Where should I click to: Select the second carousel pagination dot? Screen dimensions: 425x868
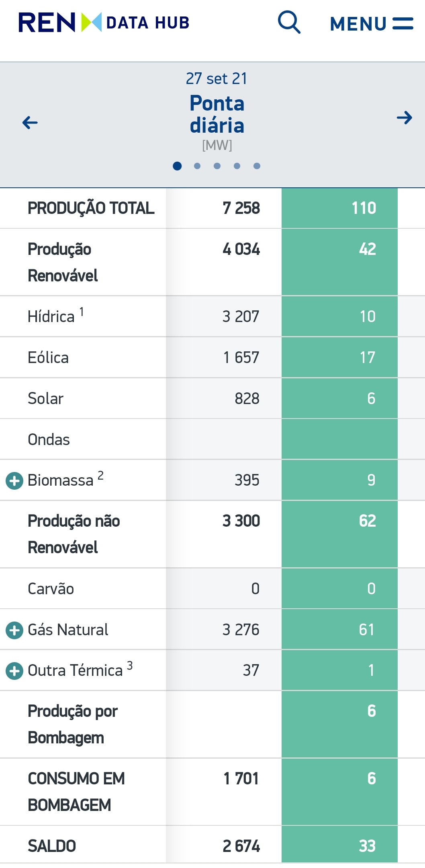197,166
